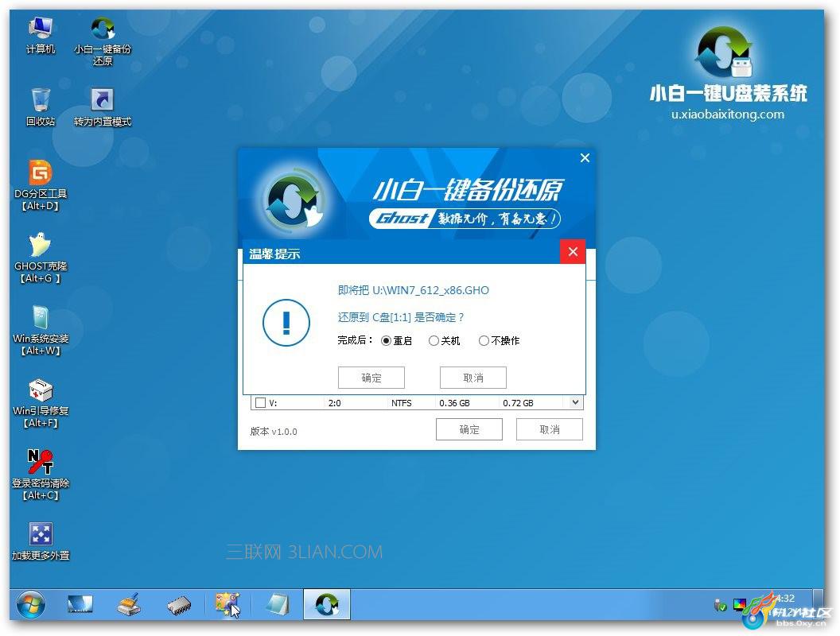Cancel restore with dialog 取消 button
This screenshot has width=840, height=636.
[x=473, y=378]
